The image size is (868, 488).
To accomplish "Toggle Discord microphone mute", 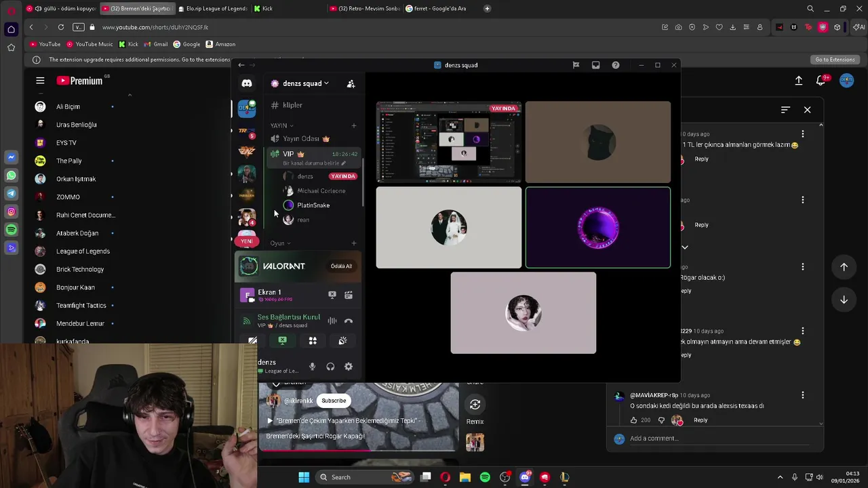I will click(x=312, y=367).
